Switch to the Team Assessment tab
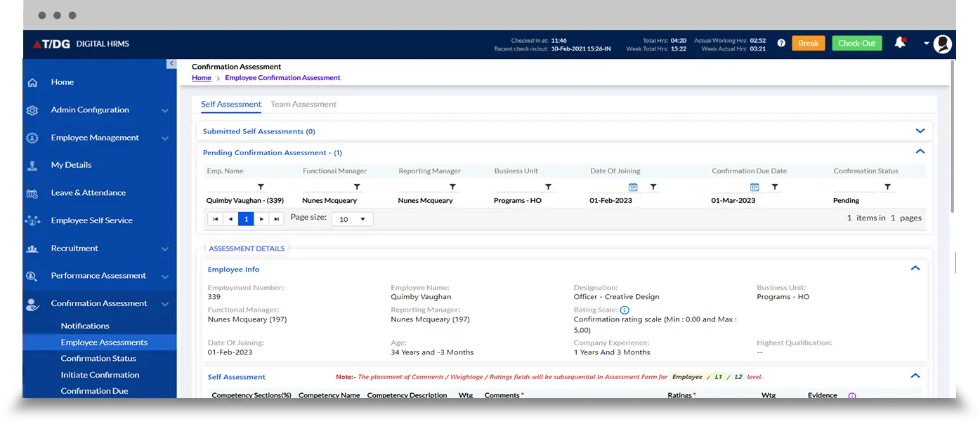This screenshot has width=980, height=424. (x=303, y=105)
